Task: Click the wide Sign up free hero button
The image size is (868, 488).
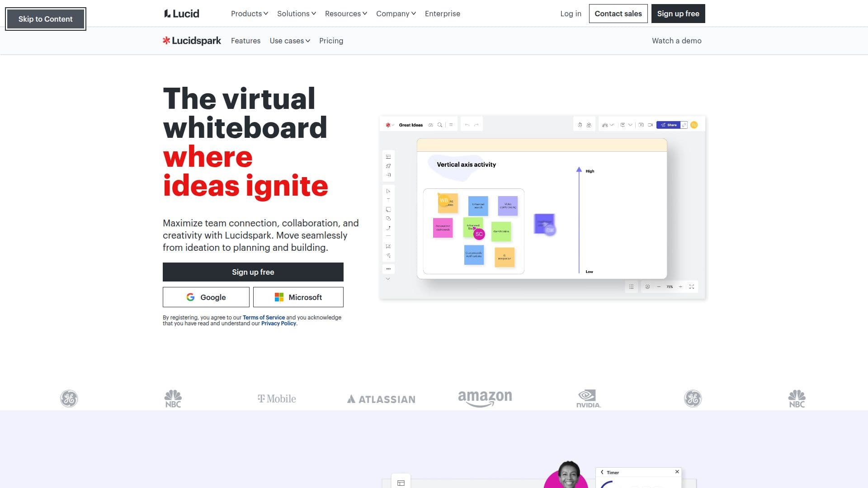Action: [x=253, y=272]
